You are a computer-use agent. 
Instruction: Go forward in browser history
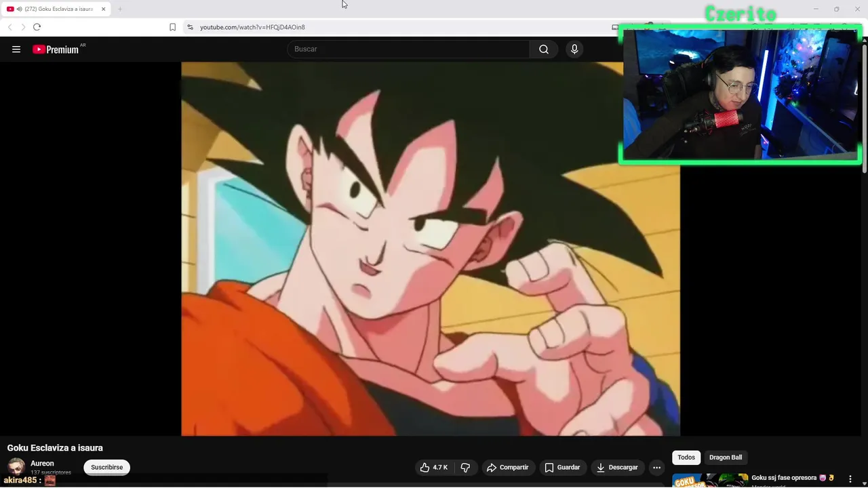pyautogui.click(x=22, y=27)
